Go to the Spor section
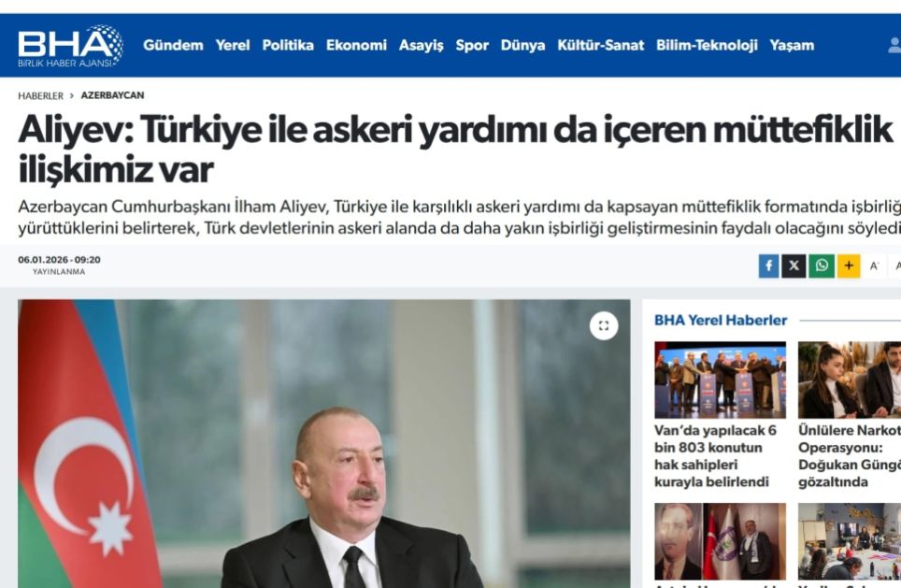This screenshot has width=901, height=588. (472, 46)
